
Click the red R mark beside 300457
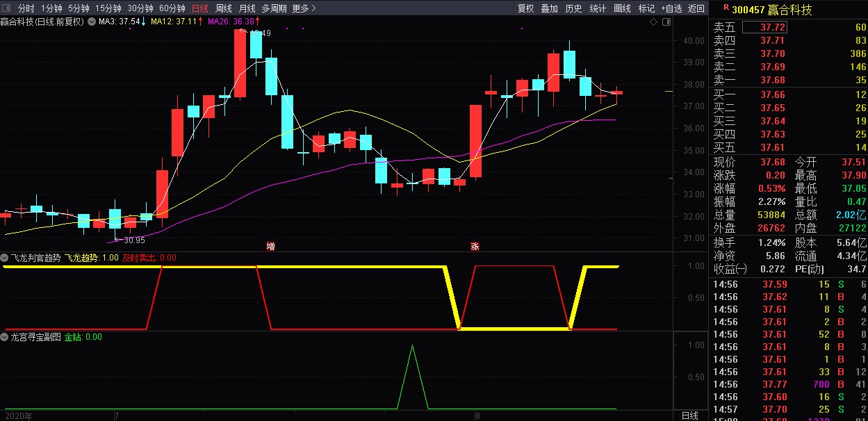pyautogui.click(x=726, y=8)
